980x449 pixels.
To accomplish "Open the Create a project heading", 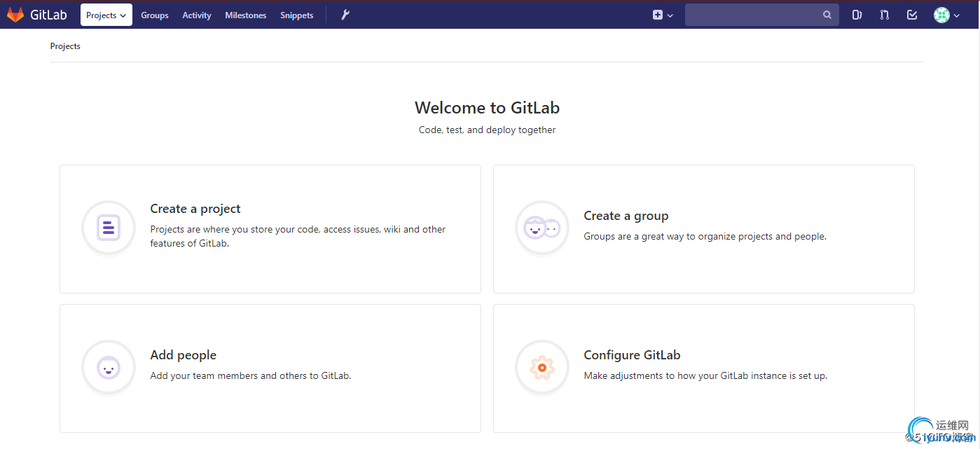I will tap(195, 209).
